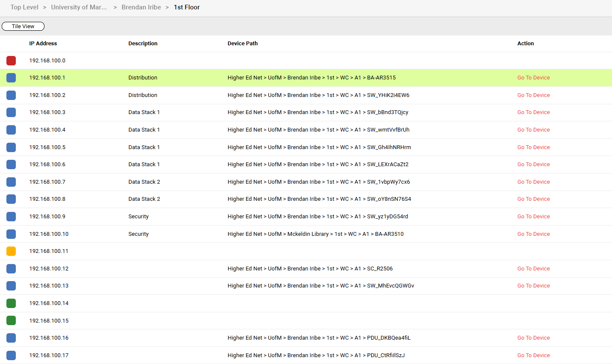612x364 pixels.
Task: Click the orange status square for 192.168.100.11
Action: [x=11, y=251]
